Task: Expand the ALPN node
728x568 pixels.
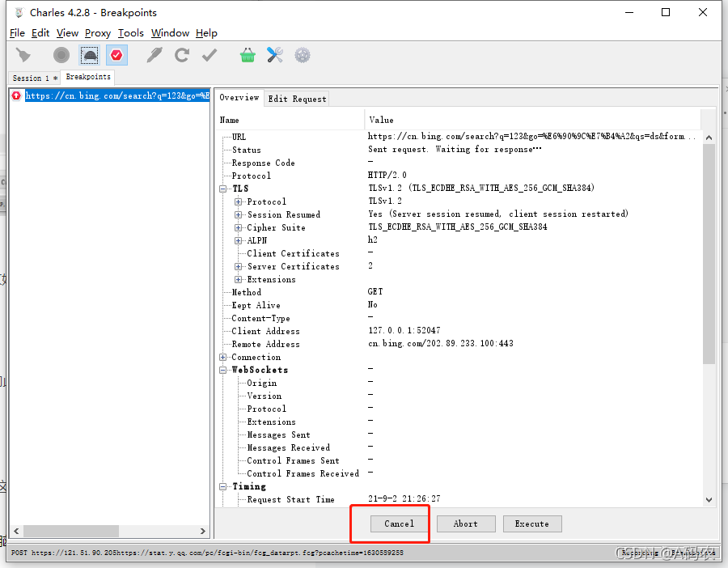Action: (238, 240)
